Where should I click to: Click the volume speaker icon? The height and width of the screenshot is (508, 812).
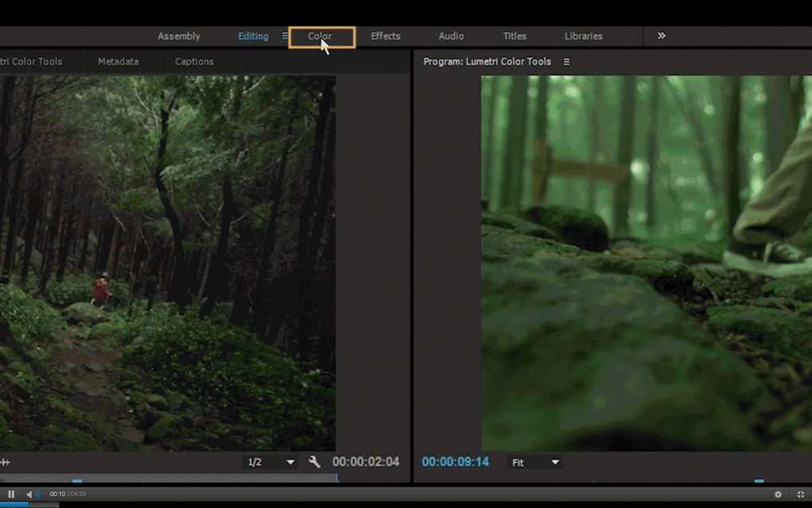point(29,494)
